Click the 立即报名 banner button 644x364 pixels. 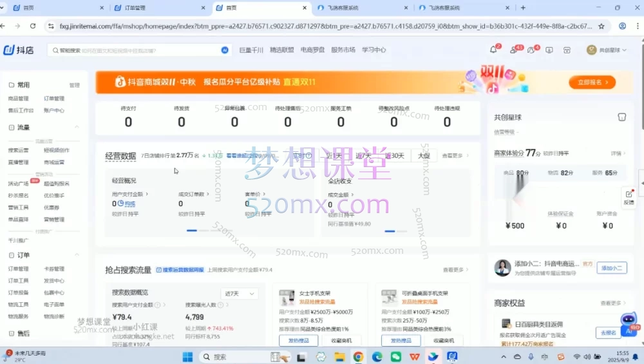coord(592,82)
